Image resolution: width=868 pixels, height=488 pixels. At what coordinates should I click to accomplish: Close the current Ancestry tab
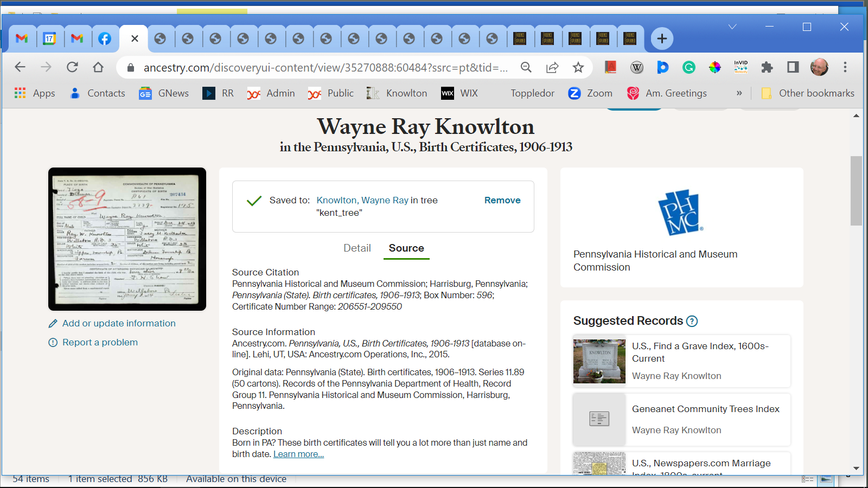(x=135, y=38)
